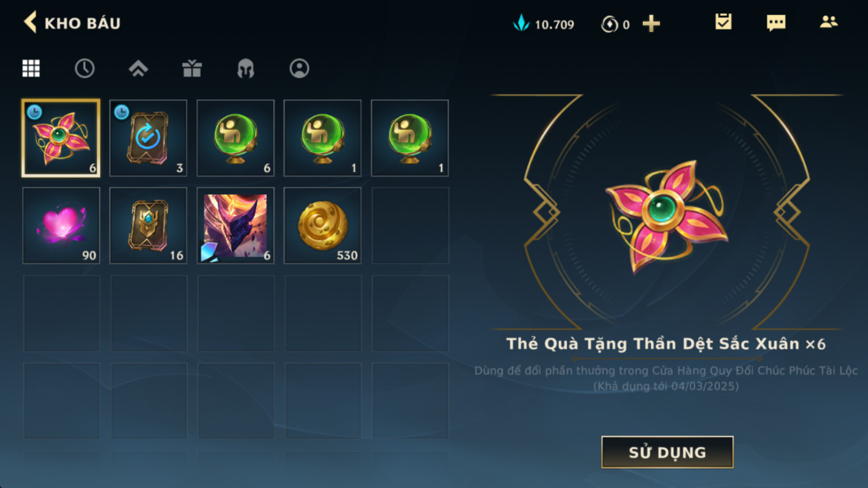Open the chat message icon

coord(776,23)
